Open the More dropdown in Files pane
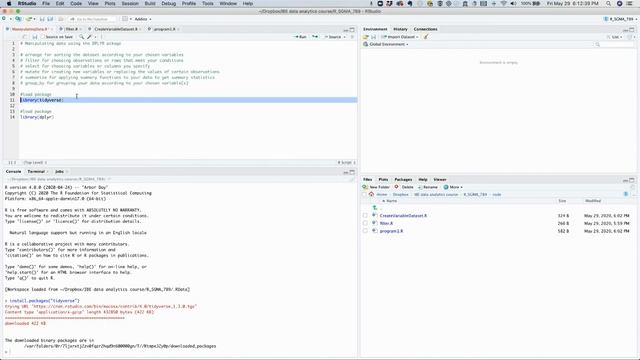 click(x=453, y=187)
